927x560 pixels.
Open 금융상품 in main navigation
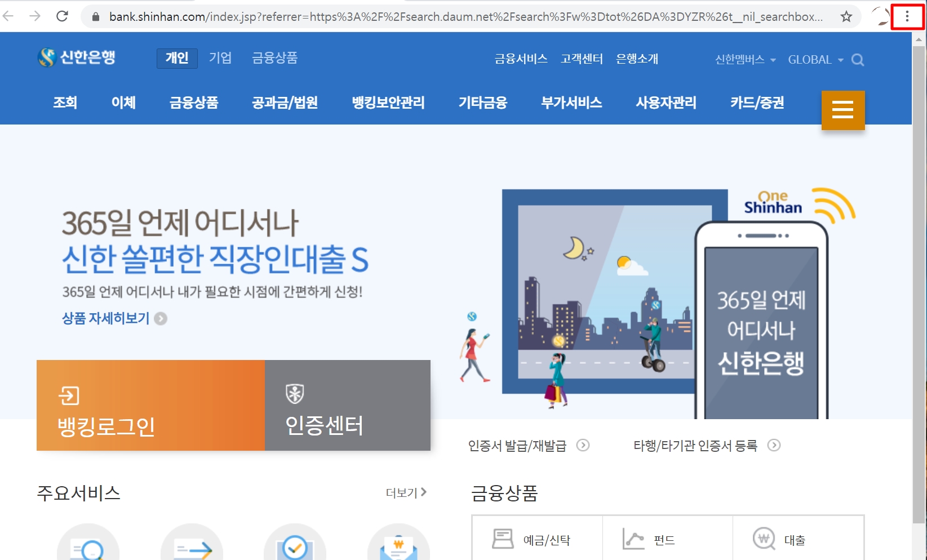194,103
